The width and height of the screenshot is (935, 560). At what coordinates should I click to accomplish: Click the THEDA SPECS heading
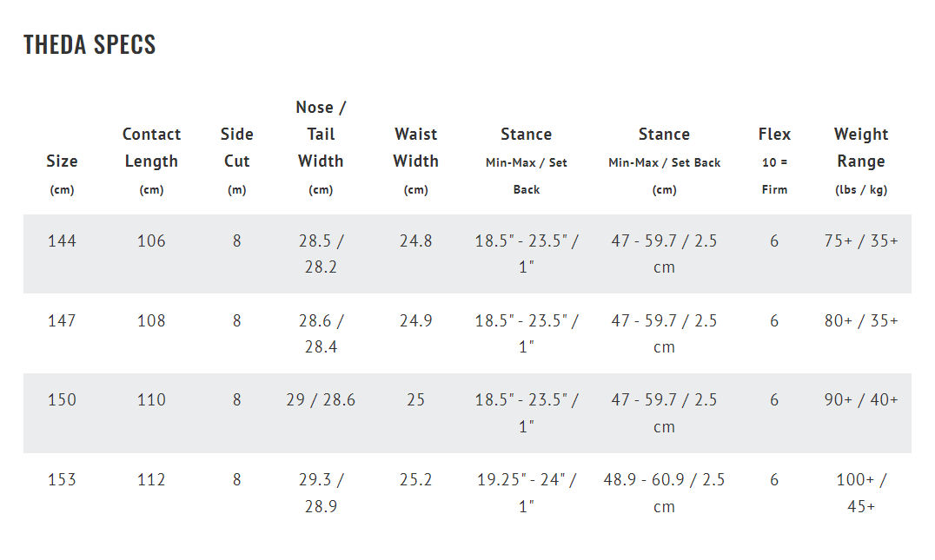(x=90, y=44)
